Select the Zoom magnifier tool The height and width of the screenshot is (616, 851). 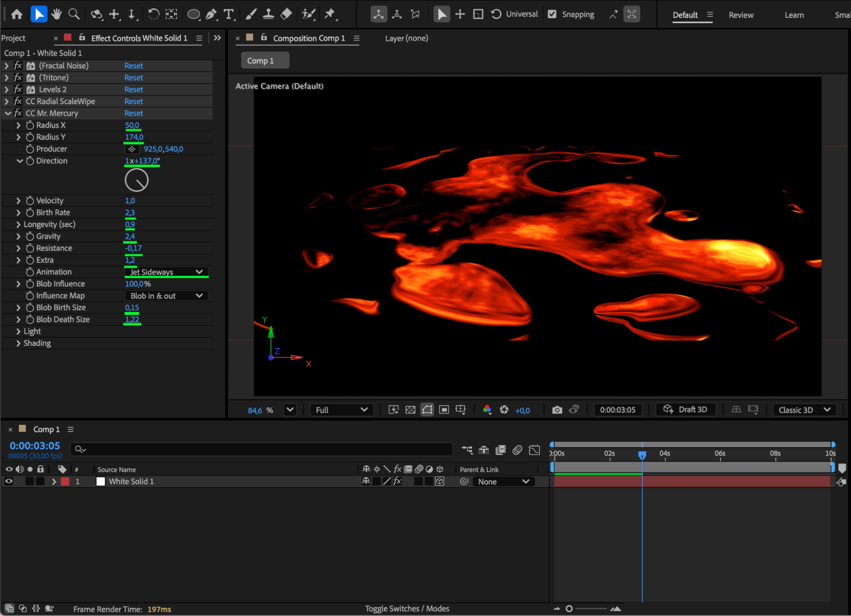click(74, 14)
